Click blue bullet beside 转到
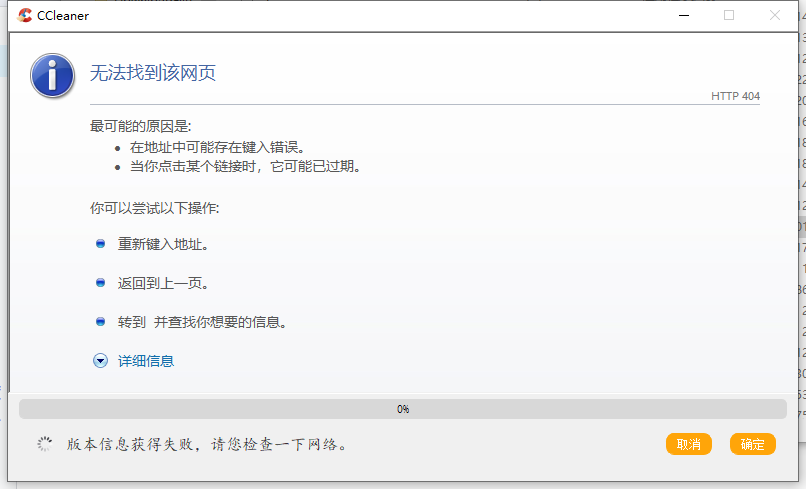 click(100, 322)
